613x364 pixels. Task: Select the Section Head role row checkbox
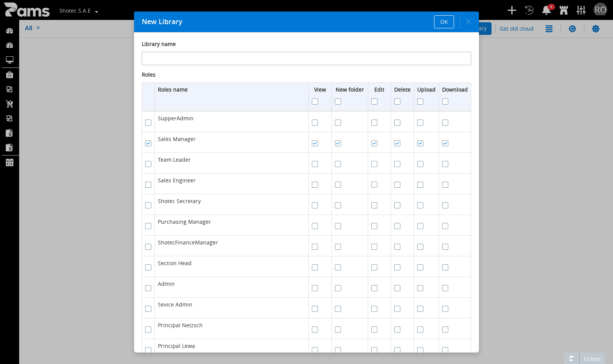pos(148,267)
